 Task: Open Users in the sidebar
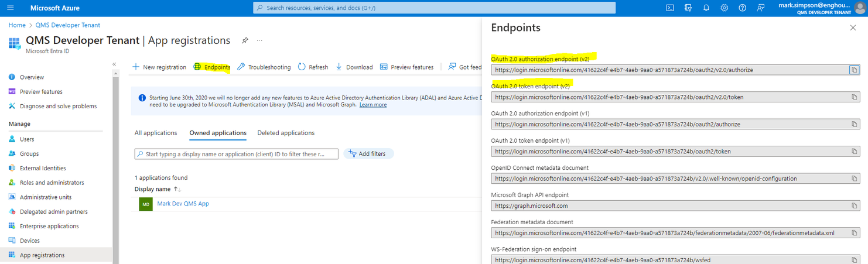27,139
